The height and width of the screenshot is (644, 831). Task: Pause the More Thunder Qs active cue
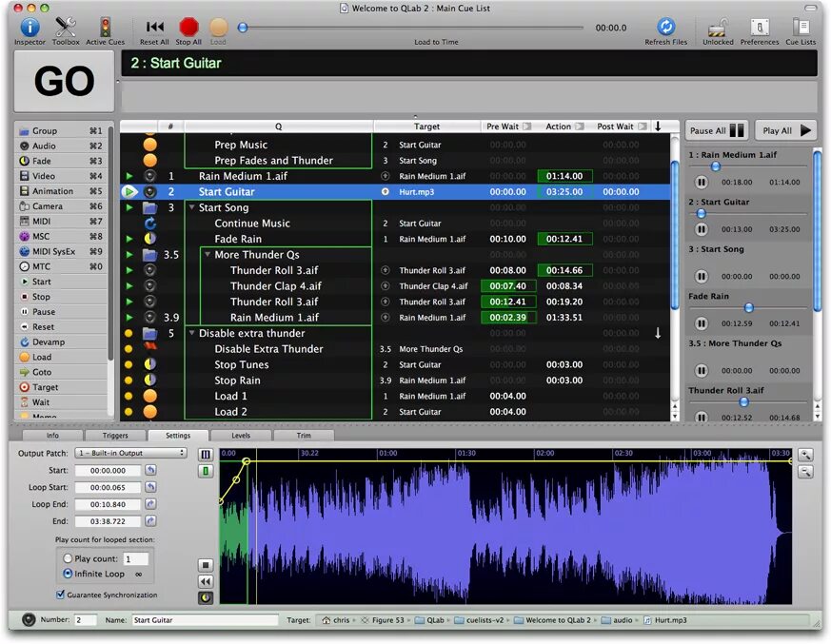coord(702,371)
